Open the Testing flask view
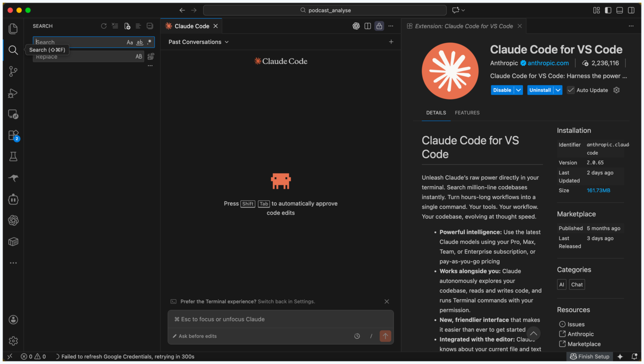 [13, 157]
